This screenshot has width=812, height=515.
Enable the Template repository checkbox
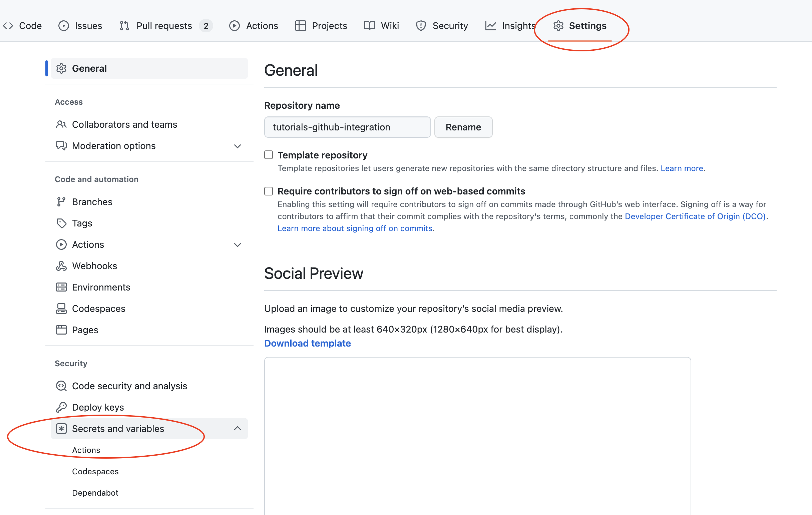[x=269, y=155]
